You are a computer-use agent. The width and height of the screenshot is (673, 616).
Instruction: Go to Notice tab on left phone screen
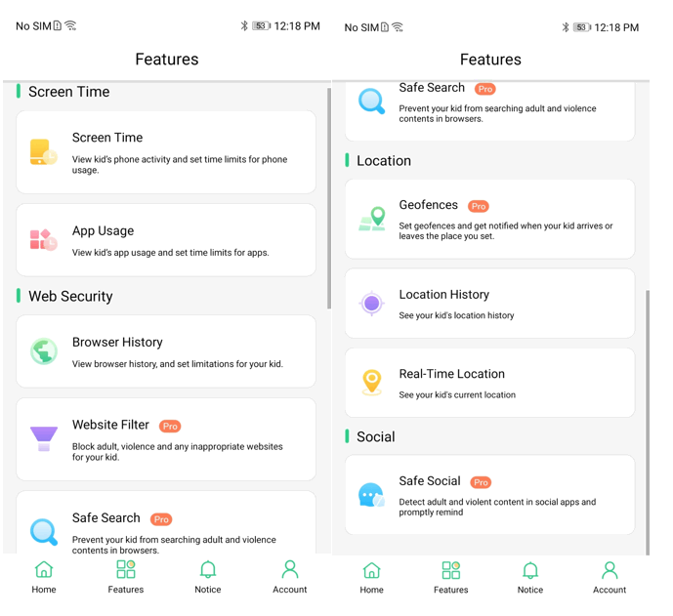pyautogui.click(x=208, y=576)
